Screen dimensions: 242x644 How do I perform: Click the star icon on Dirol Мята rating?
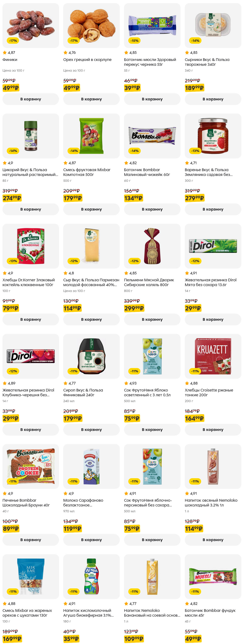coord(187,273)
